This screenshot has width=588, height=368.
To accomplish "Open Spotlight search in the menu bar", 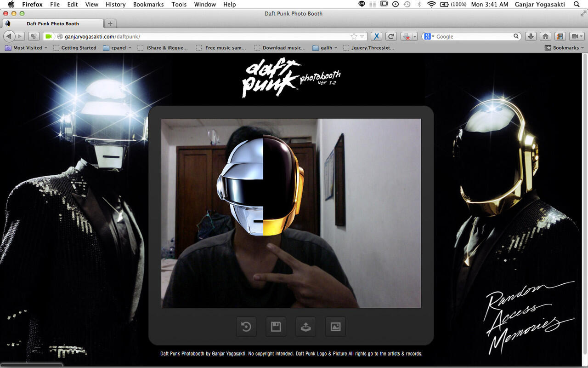I will pyautogui.click(x=577, y=4).
